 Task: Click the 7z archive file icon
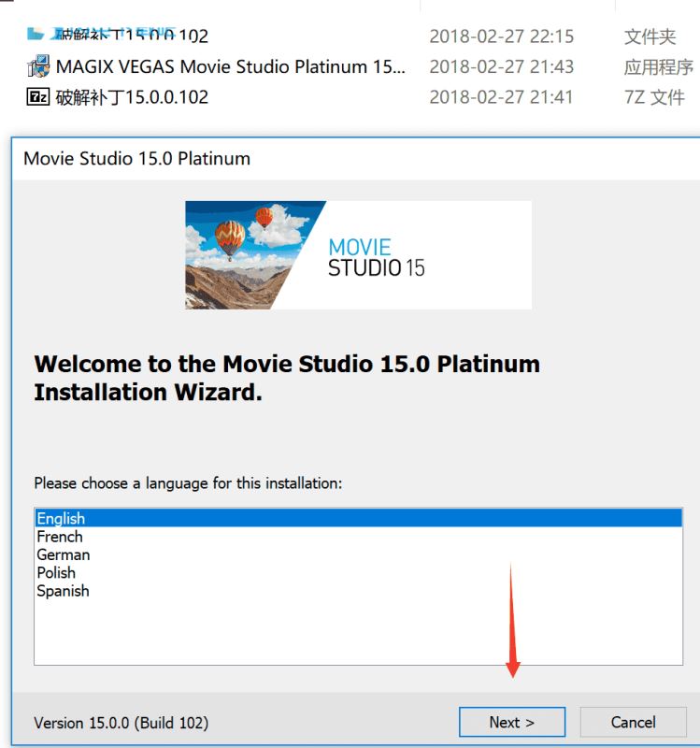coord(37,97)
